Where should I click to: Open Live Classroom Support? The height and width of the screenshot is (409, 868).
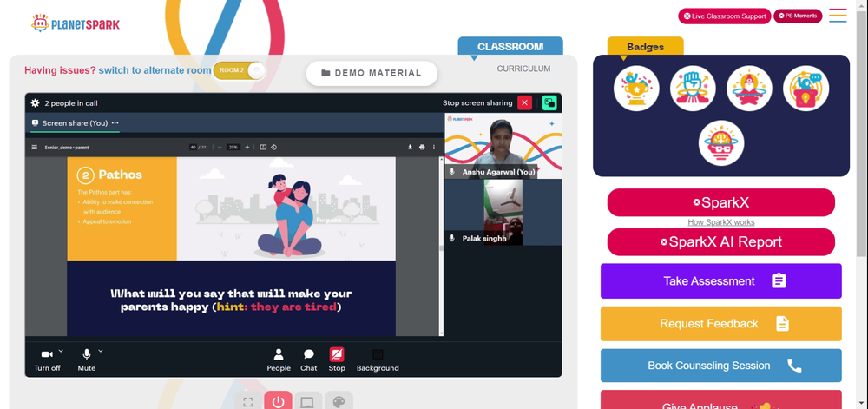725,16
